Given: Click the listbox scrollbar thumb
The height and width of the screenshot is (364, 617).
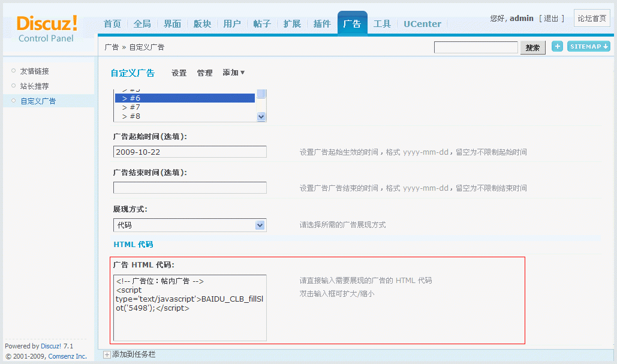Looking at the screenshot, I should 261,94.
